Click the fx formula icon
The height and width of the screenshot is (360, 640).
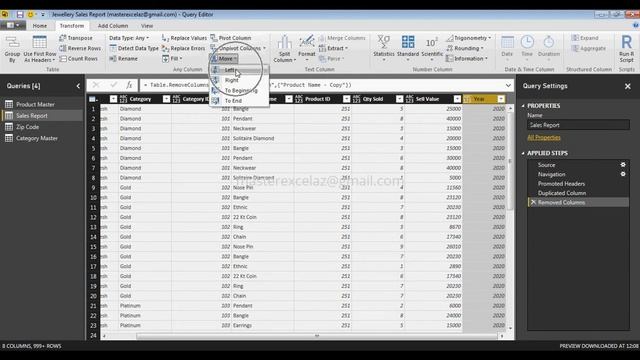click(x=129, y=85)
